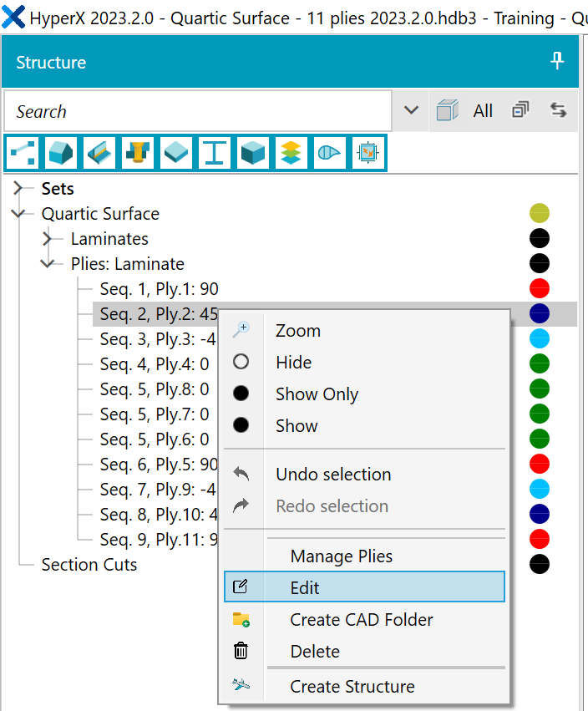Select Show Only in the context menu
588x711 pixels.
317,394
